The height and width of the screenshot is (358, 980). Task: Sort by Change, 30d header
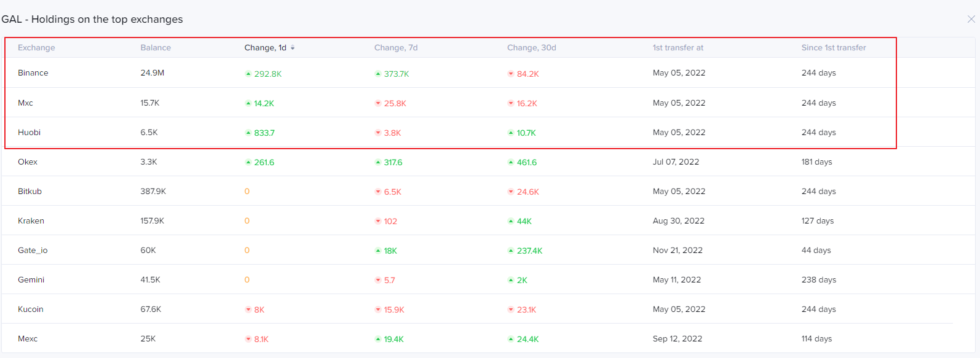531,47
